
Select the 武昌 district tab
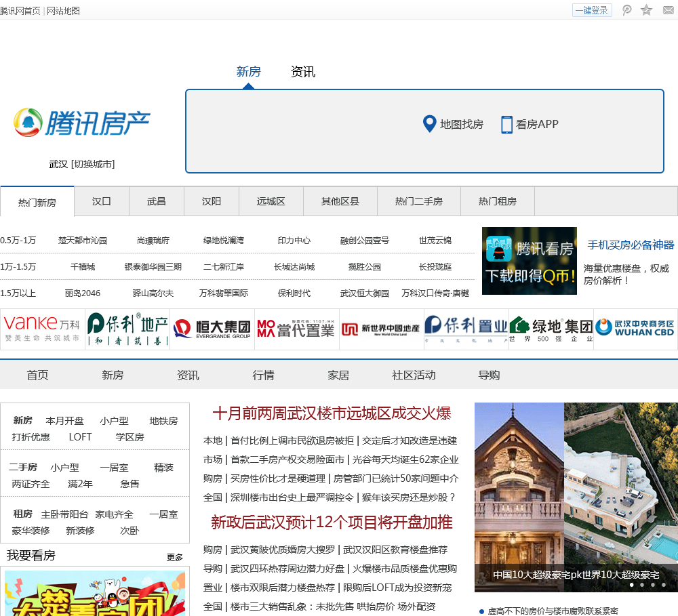click(157, 201)
